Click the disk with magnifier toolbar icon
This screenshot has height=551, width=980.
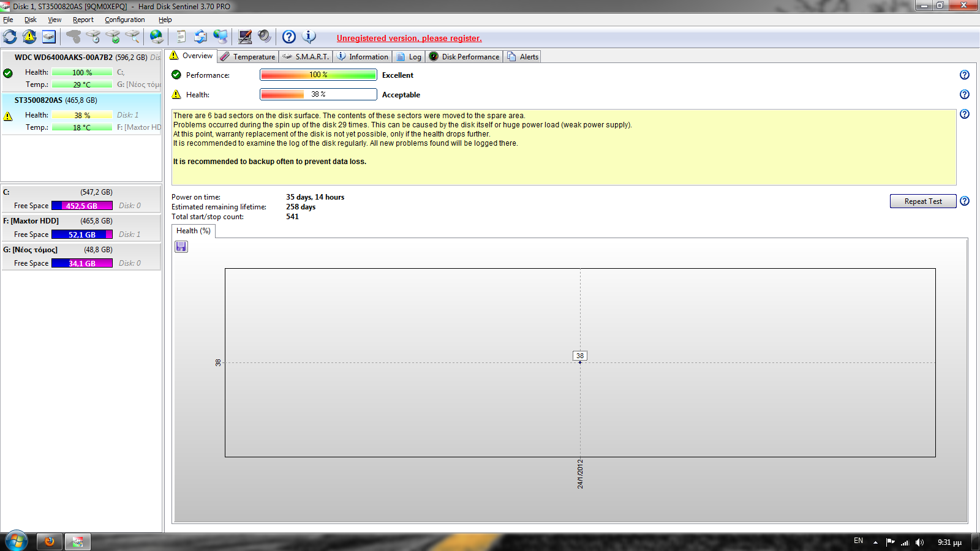(x=132, y=37)
